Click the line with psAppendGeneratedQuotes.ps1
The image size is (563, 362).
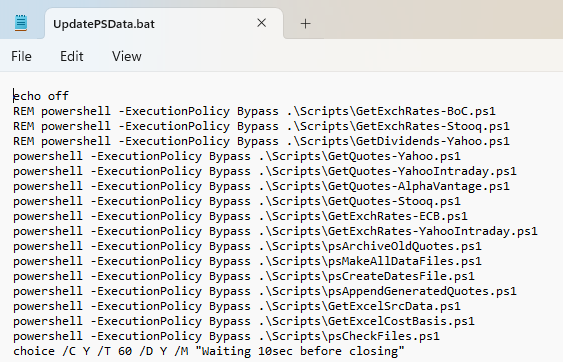pos(265,291)
